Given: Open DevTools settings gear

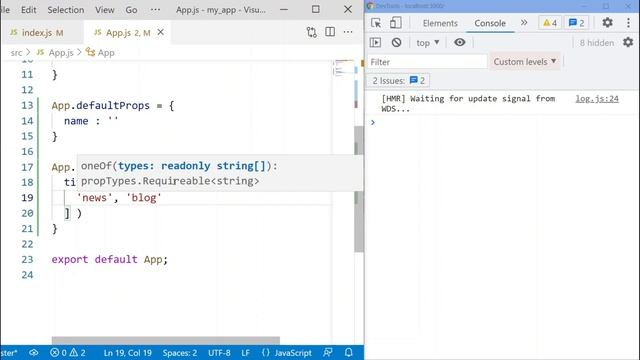Looking at the screenshot, I should [x=607, y=22].
